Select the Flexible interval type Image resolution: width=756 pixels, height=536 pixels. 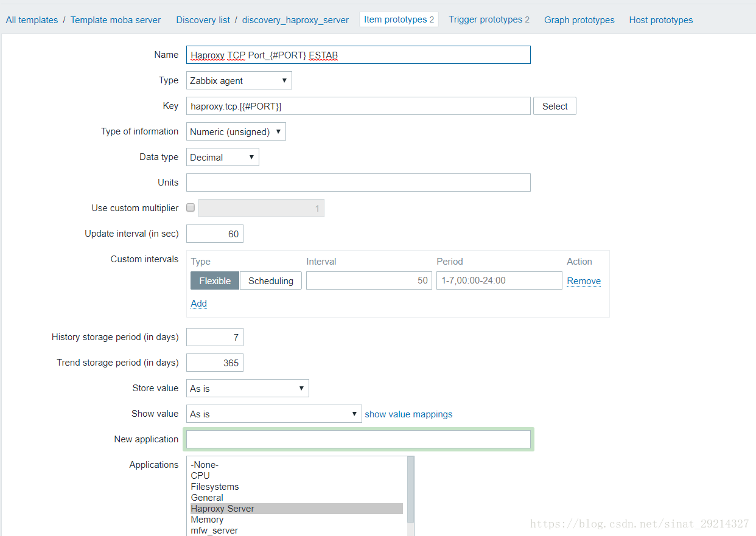pyautogui.click(x=215, y=280)
